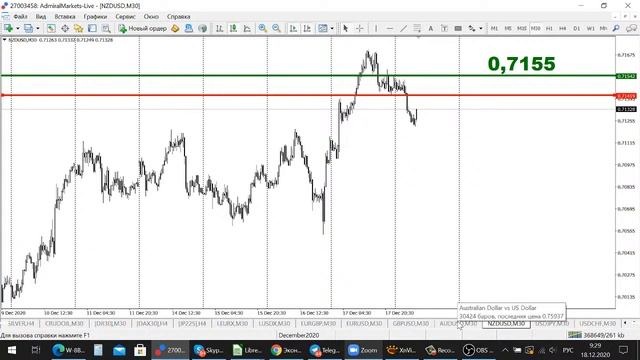Open the Вид menu
Viewport: 640px width, 360px height.
pyautogui.click(x=41, y=17)
